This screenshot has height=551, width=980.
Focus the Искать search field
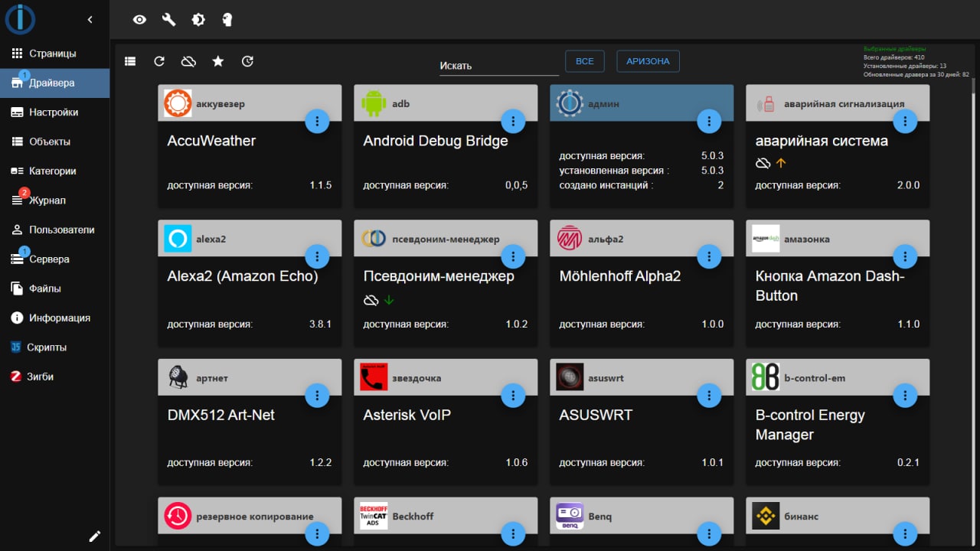click(499, 66)
